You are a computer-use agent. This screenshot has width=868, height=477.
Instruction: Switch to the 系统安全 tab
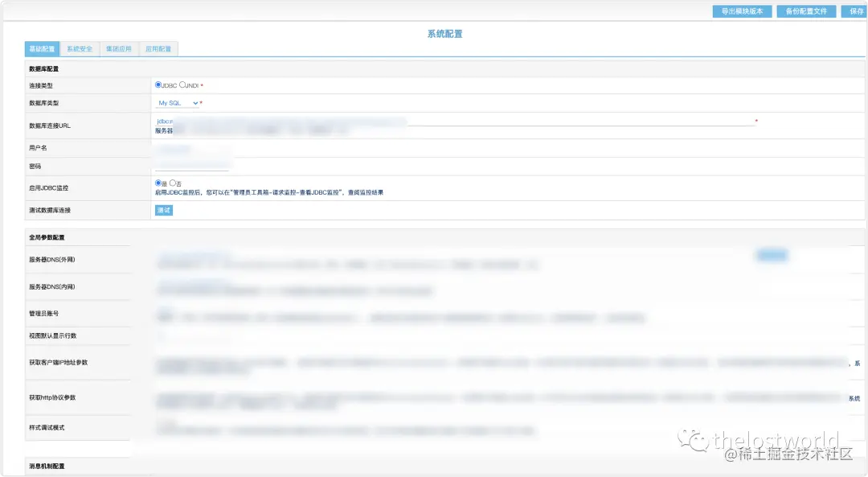(x=80, y=49)
